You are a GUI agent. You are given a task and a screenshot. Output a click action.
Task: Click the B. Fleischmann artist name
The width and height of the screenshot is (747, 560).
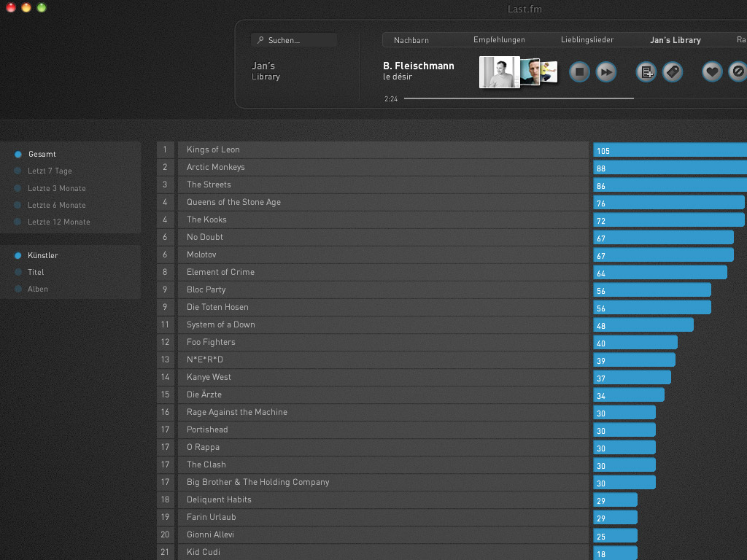[x=418, y=66]
